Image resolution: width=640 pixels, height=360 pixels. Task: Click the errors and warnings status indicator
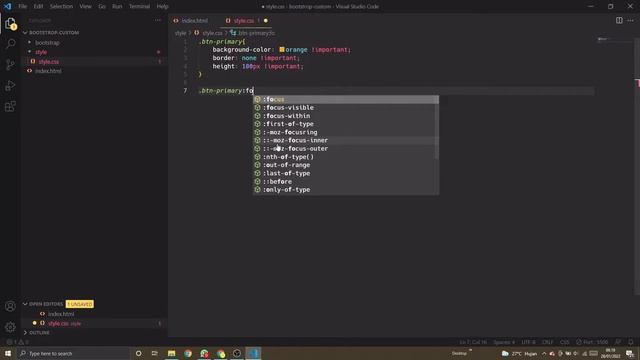coord(17,342)
